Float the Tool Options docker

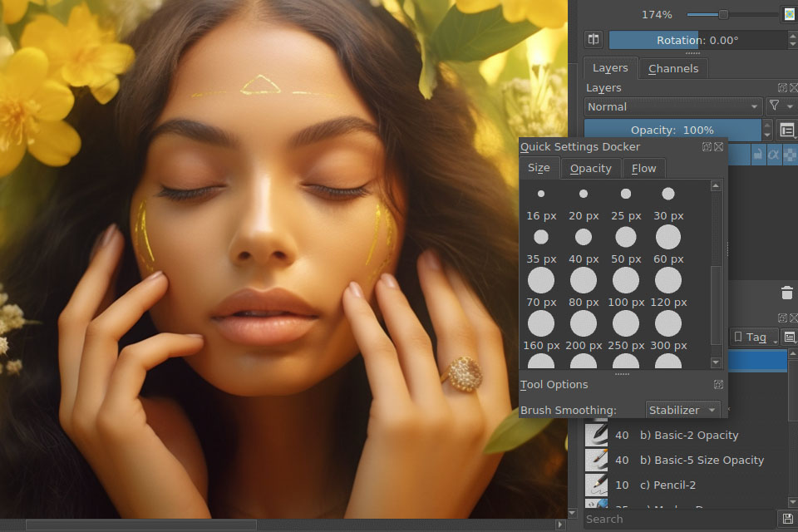tap(718, 384)
